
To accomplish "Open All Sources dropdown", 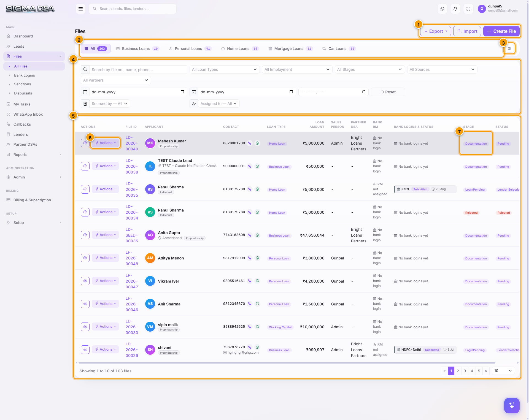I will (442, 69).
